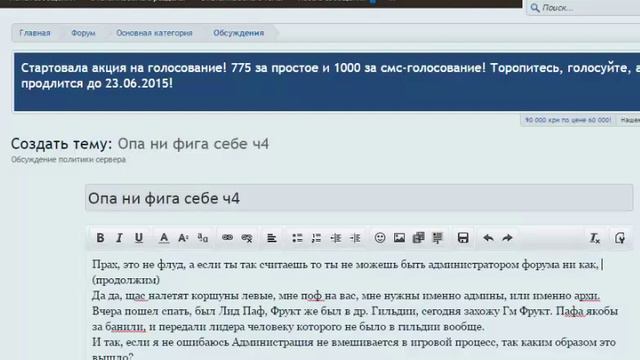Switch editor mode using the rightmost toolbar icon
This screenshot has height=360, width=640.
pos(620,238)
